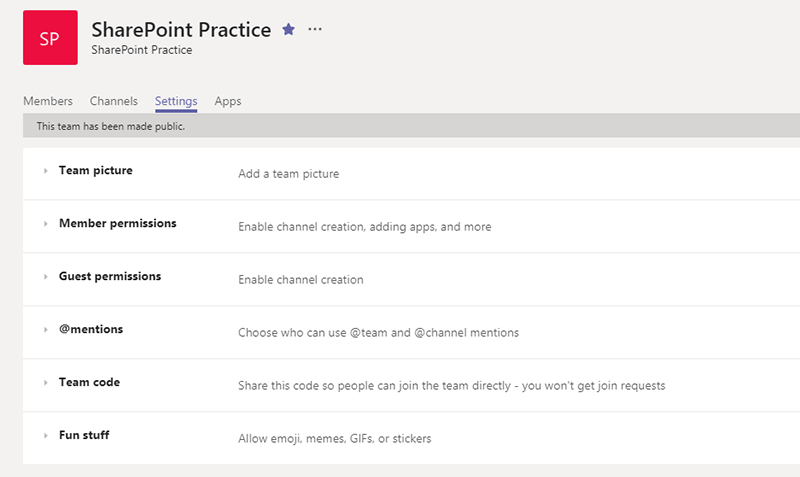Click the Member permissions heading

pos(117,223)
